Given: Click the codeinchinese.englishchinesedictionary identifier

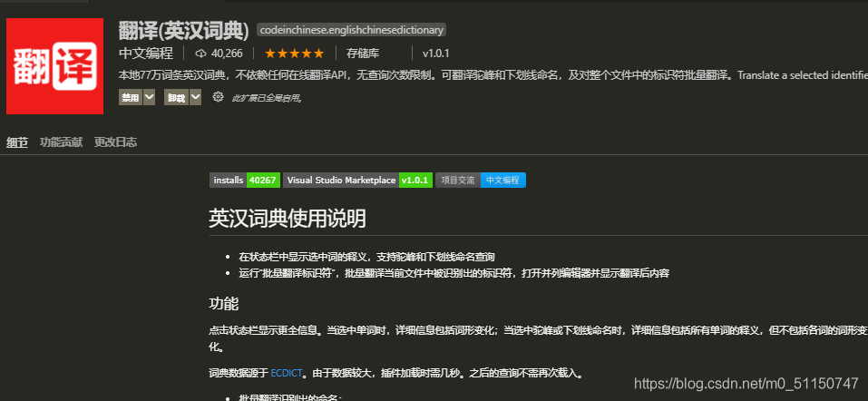Looking at the screenshot, I should coord(352,30).
